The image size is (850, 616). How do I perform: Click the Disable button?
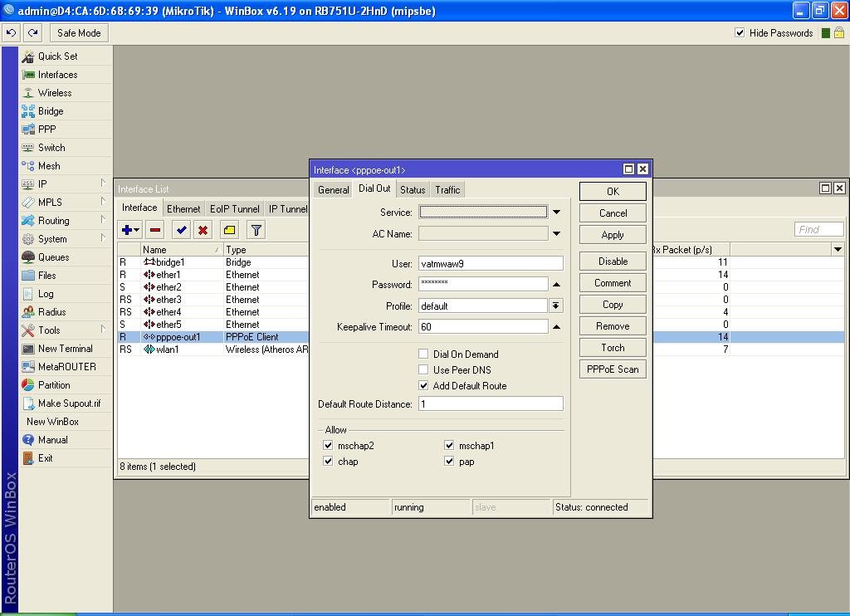(613, 262)
